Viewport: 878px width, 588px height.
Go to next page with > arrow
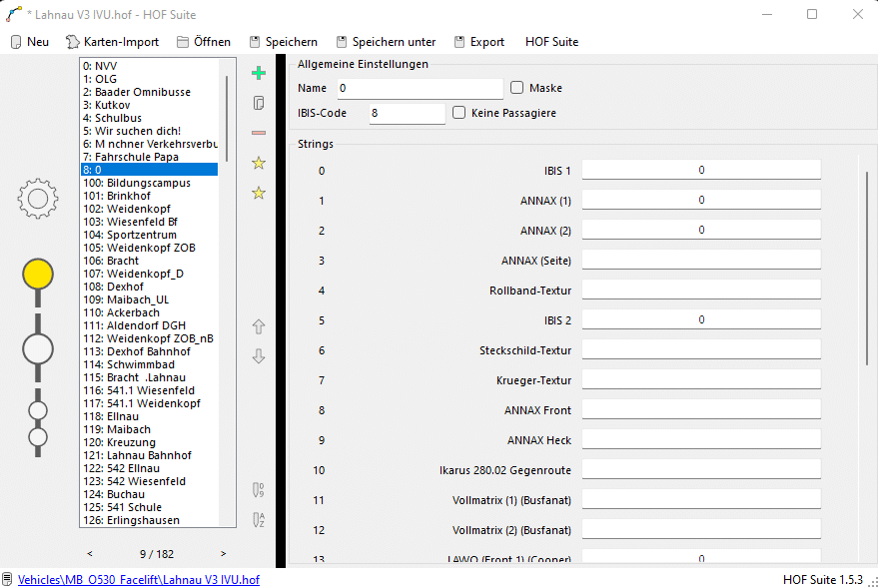click(223, 553)
